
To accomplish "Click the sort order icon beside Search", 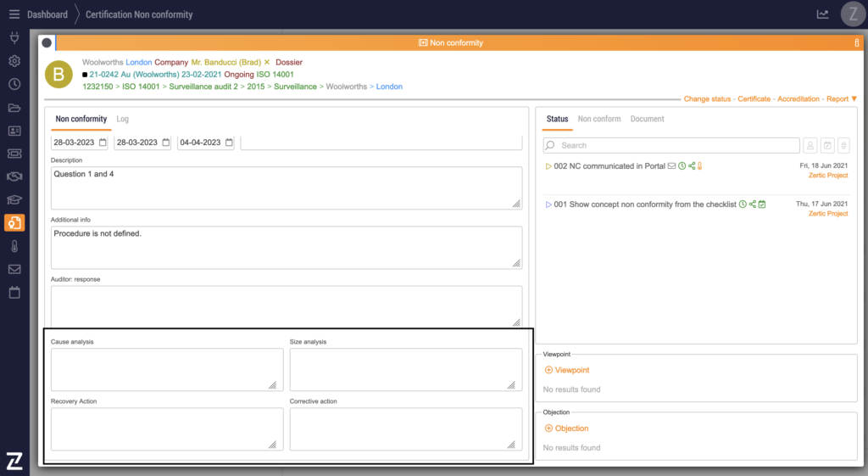I will [x=843, y=145].
